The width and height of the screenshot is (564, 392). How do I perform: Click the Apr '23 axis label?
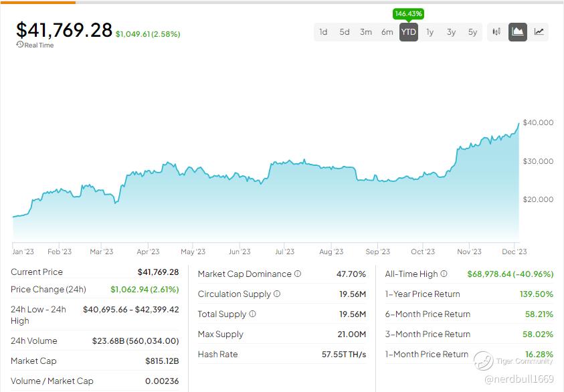(x=148, y=252)
